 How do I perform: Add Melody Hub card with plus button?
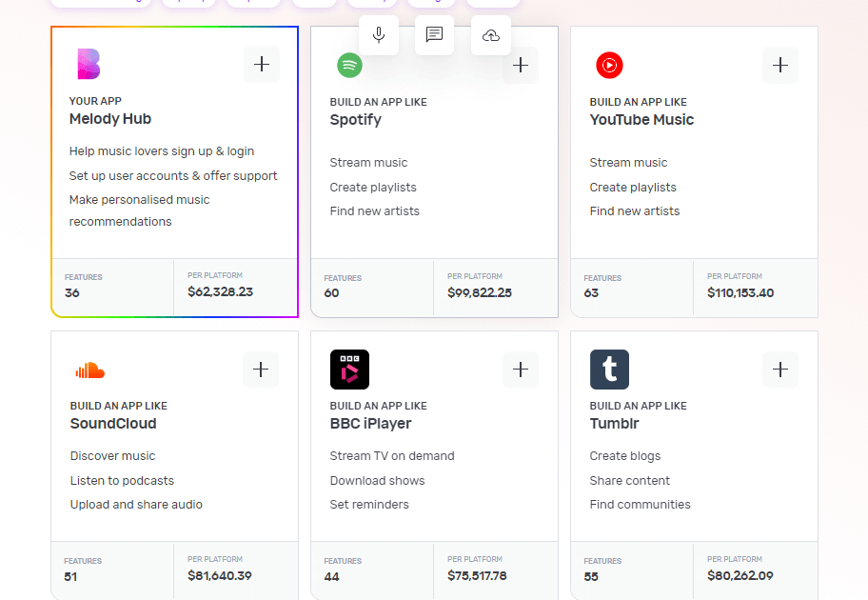click(x=262, y=64)
